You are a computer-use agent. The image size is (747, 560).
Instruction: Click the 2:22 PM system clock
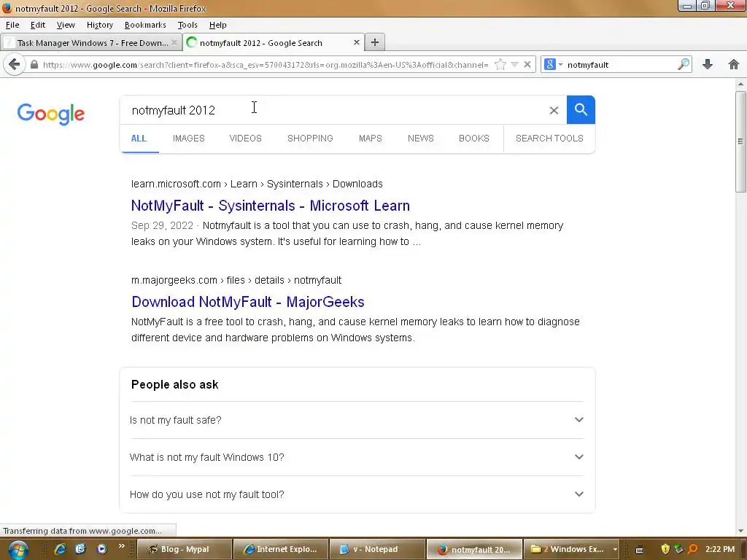pos(720,549)
